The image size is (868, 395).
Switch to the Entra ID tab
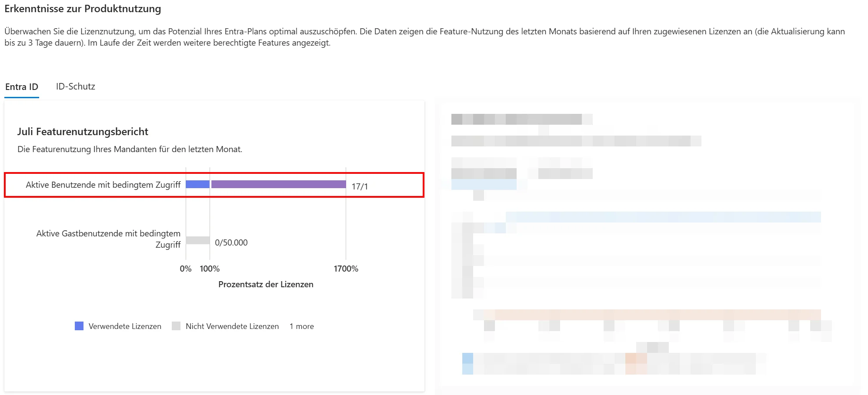pyautogui.click(x=22, y=86)
